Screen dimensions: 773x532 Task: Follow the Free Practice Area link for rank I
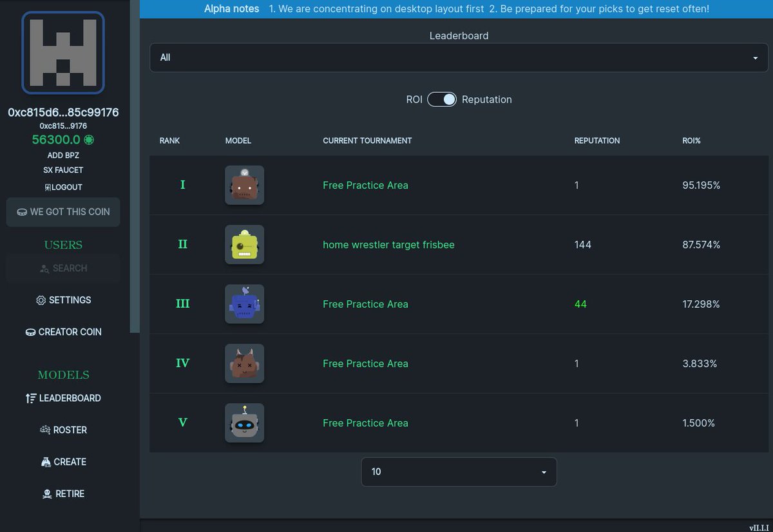[365, 185]
